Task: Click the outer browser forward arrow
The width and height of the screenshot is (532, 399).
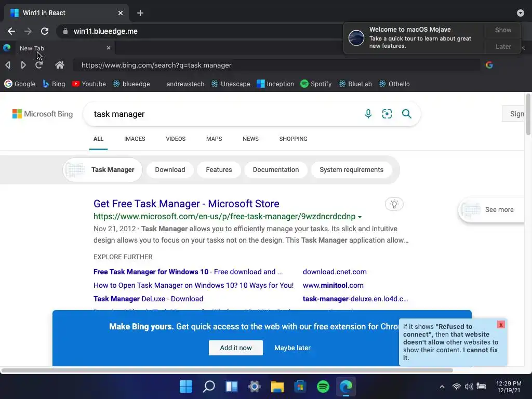Action: (28, 31)
